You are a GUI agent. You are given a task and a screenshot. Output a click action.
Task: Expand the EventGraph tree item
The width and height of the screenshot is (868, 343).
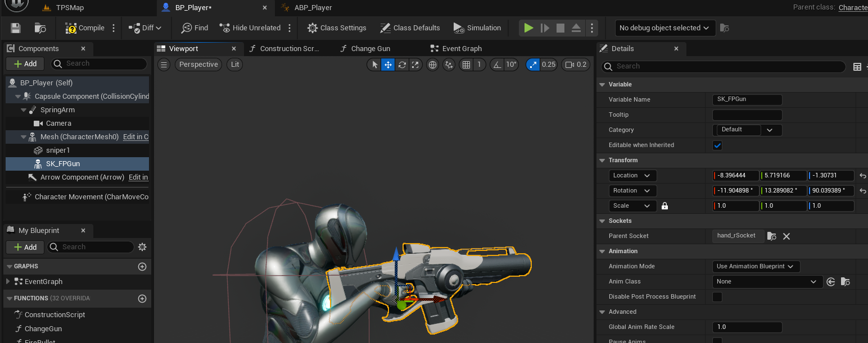coord(8,282)
